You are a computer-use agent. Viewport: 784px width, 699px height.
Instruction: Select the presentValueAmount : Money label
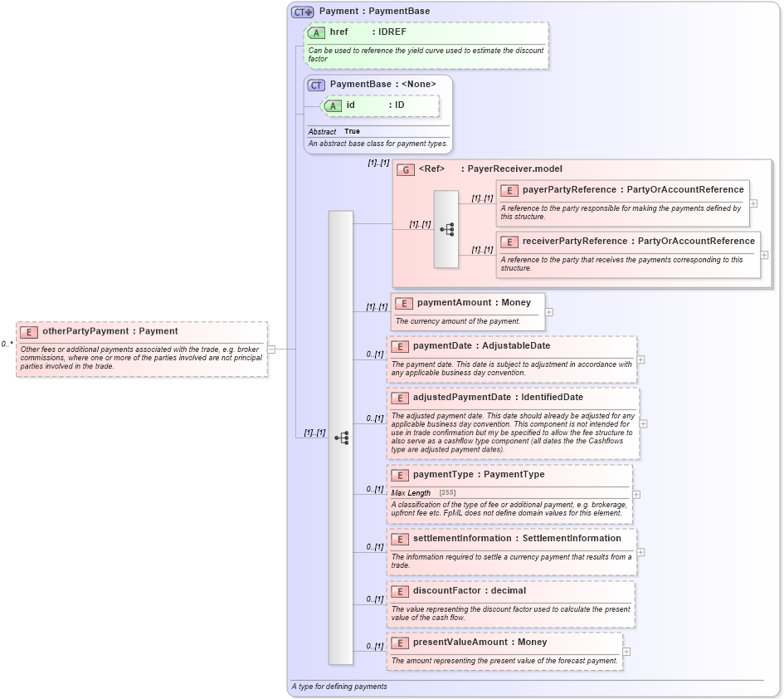[480, 643]
